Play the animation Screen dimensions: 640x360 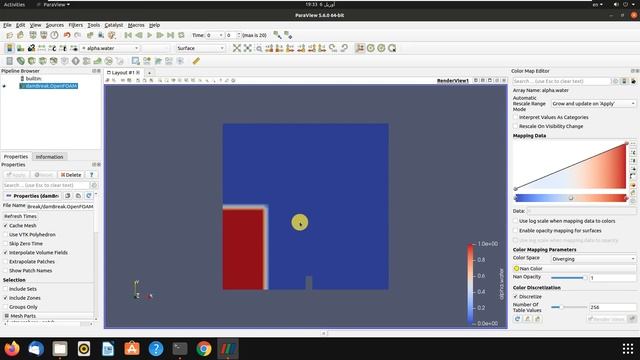coord(149,36)
